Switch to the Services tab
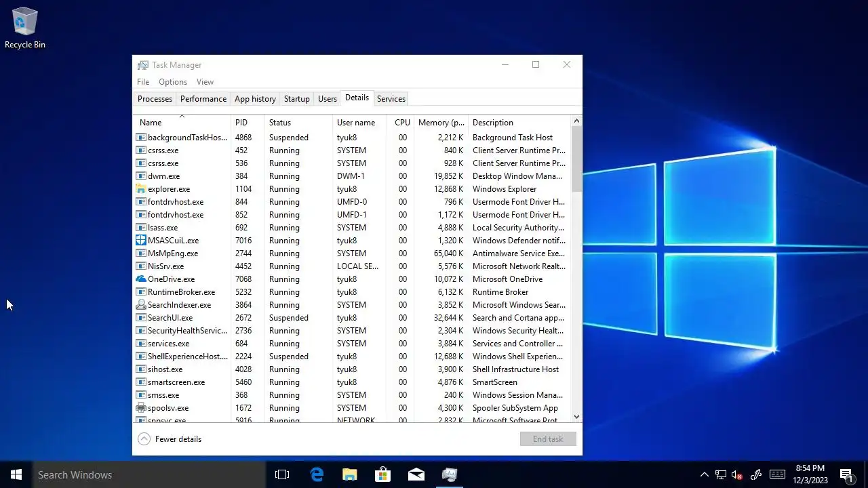 (391, 99)
